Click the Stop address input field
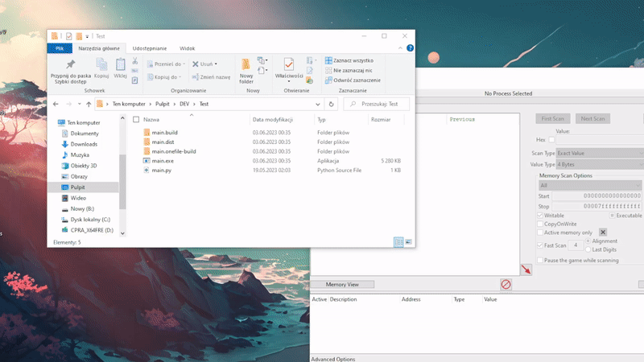644x362 pixels. [597, 206]
